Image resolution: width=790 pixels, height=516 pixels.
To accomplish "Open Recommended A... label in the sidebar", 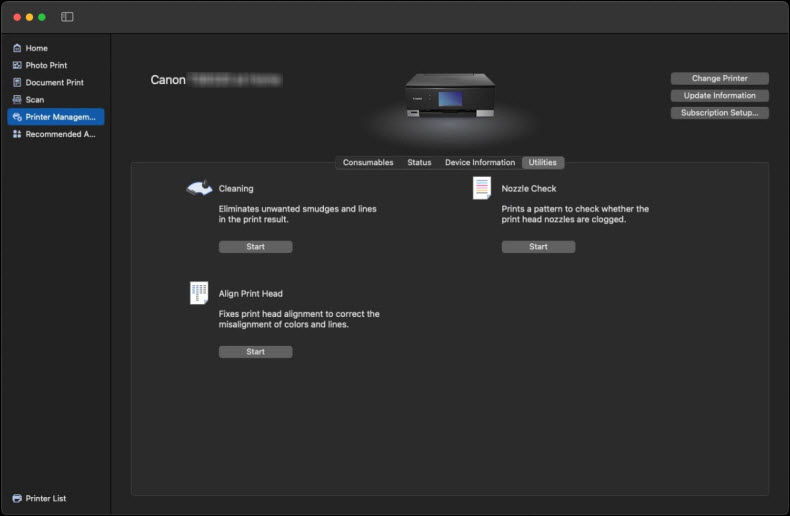I will click(x=60, y=134).
